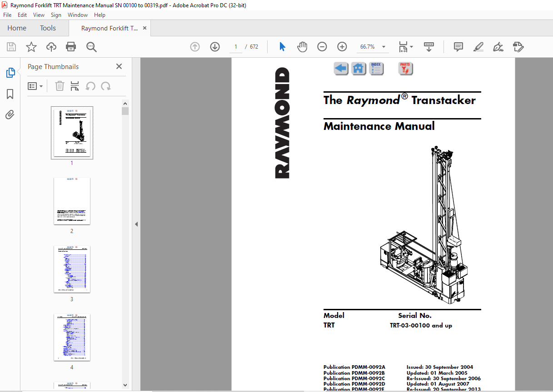Open the Bookmarks panel icon
The width and height of the screenshot is (553, 392).
tap(10, 94)
